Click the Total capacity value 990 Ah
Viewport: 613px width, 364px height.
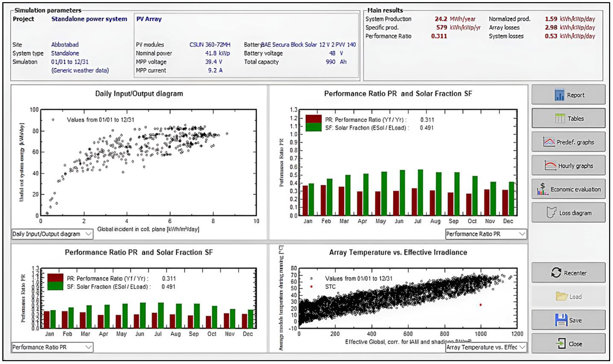pyautogui.click(x=336, y=62)
